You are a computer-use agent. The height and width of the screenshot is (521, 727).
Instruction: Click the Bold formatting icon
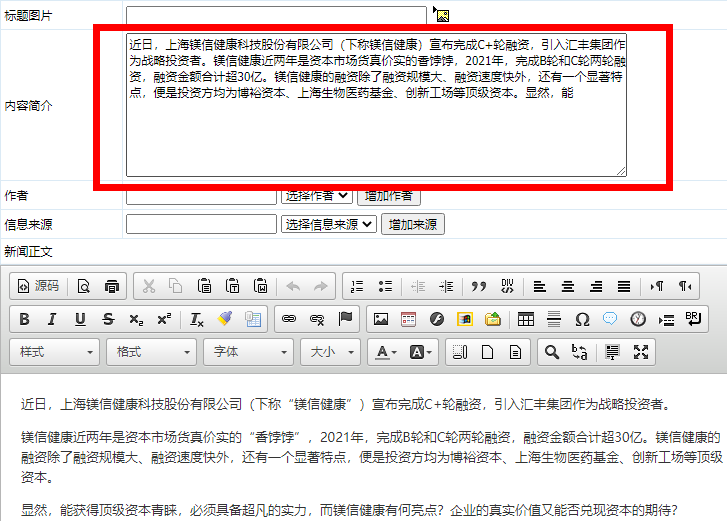(24, 320)
